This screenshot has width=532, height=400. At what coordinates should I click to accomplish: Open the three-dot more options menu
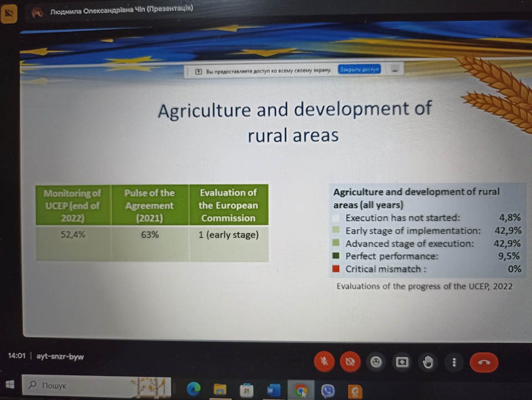(454, 362)
